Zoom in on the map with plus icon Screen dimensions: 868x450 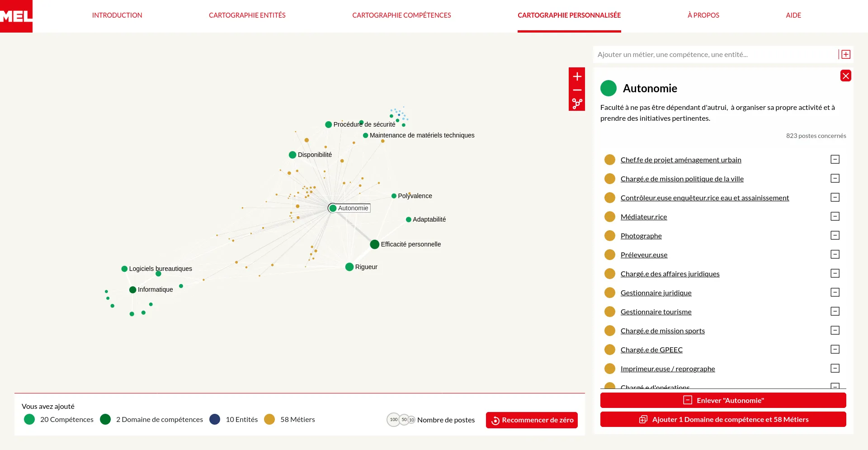(x=577, y=76)
